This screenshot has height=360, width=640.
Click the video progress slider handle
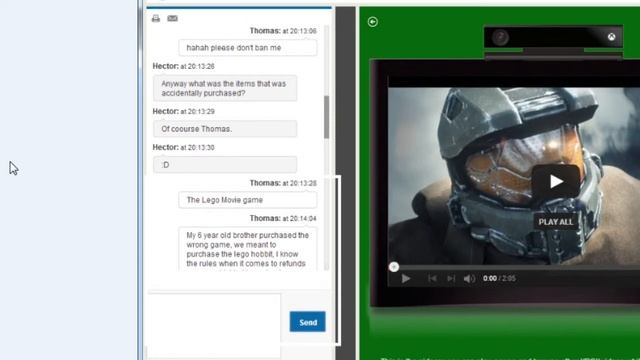[393, 267]
